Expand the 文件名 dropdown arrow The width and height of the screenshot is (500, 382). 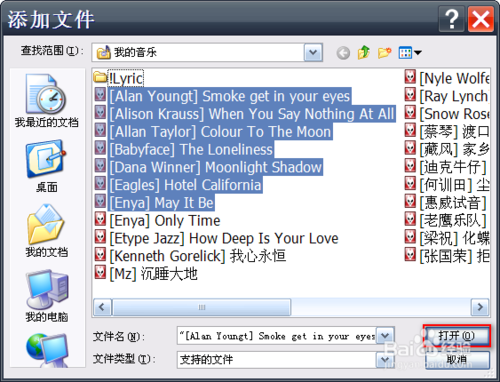pos(385,336)
